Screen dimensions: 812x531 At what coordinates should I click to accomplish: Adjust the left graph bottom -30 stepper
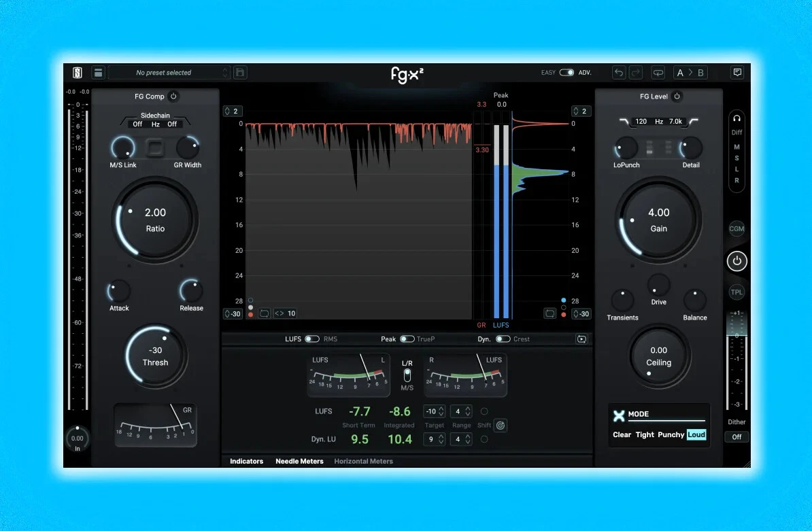coord(233,313)
